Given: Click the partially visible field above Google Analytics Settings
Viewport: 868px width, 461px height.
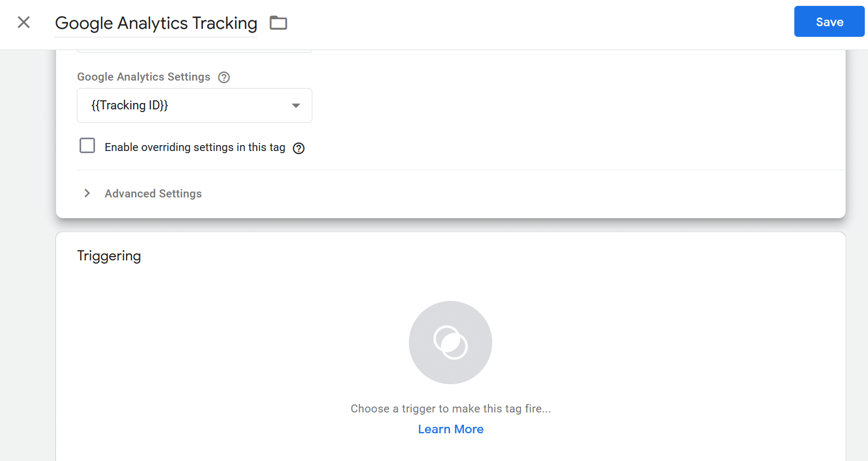Looking at the screenshot, I should 194,51.
